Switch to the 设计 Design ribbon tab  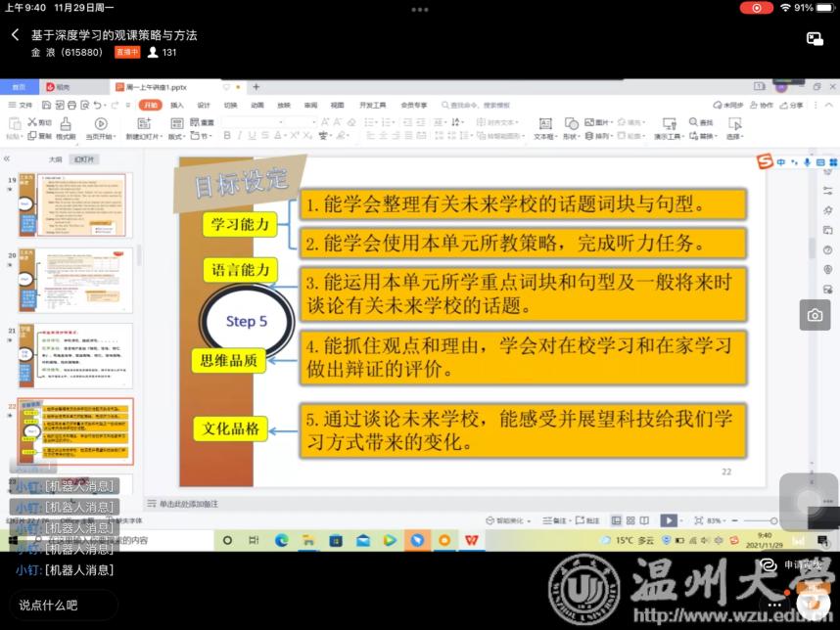(204, 105)
